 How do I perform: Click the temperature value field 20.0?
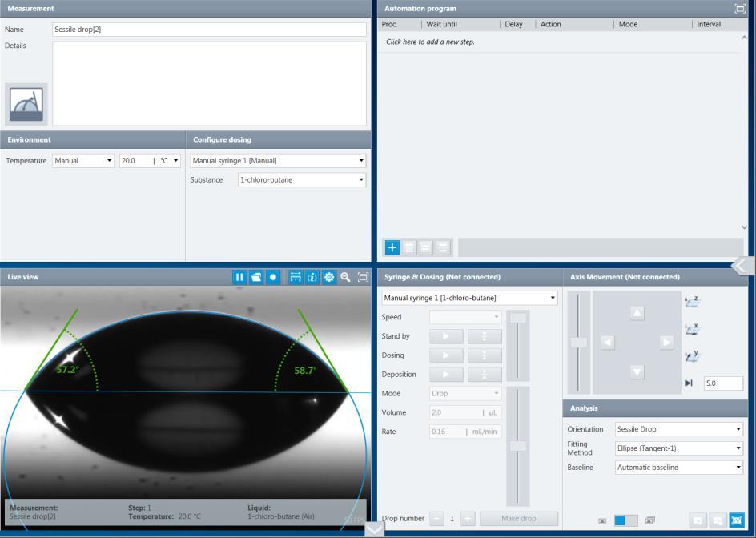[136, 161]
